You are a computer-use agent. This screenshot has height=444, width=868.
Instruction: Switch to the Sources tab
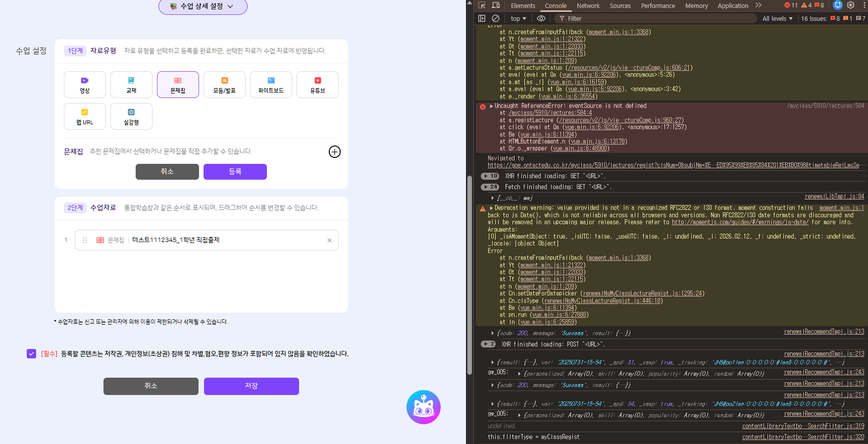click(620, 6)
